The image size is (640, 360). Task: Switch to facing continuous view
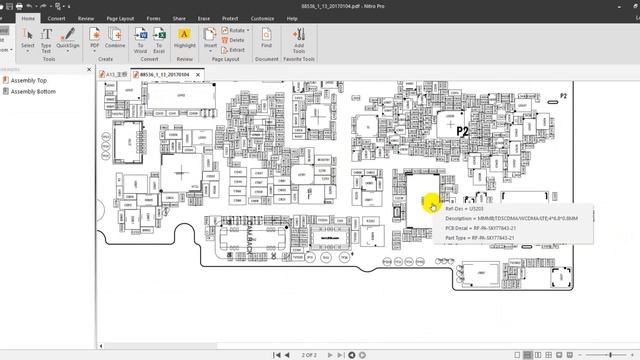[x=549, y=355]
